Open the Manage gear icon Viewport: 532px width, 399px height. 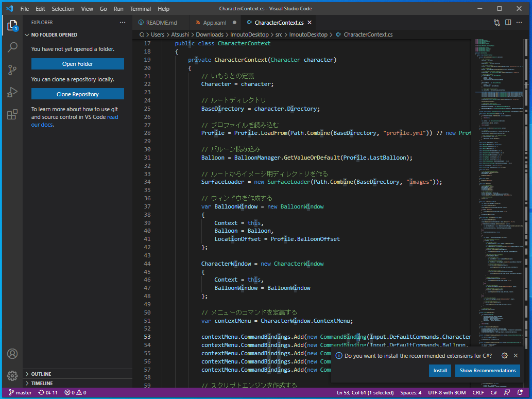point(12,376)
